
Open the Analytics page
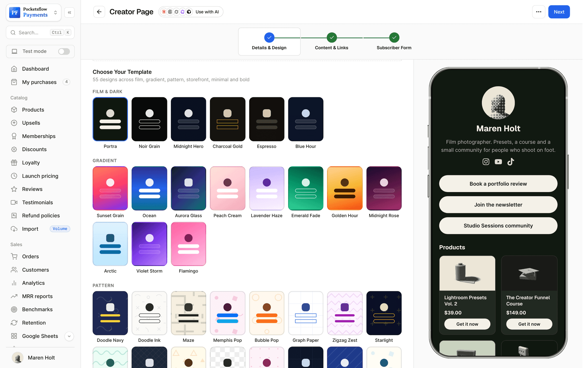click(x=40, y=283)
